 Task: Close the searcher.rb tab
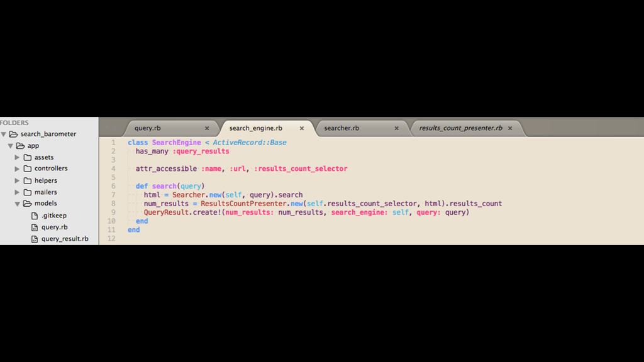click(397, 128)
